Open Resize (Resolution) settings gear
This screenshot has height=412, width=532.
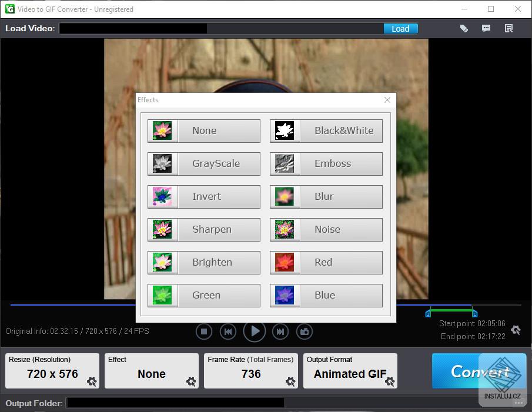click(92, 381)
